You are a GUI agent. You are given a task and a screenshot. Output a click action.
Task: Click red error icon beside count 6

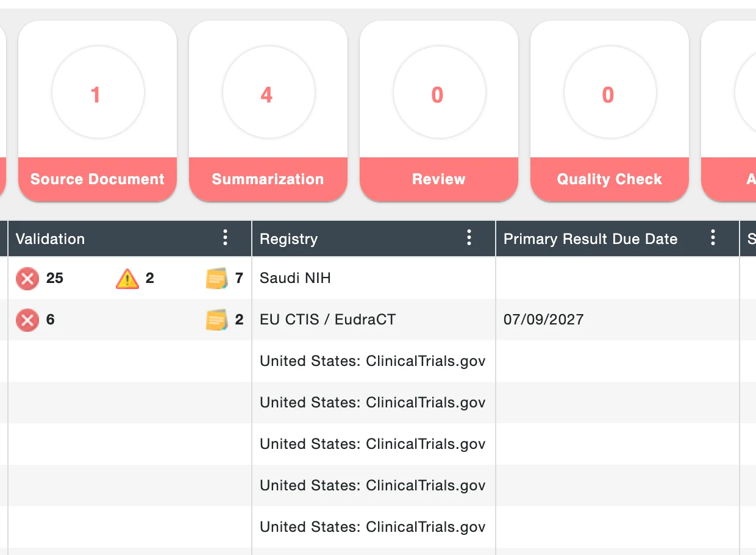27,320
